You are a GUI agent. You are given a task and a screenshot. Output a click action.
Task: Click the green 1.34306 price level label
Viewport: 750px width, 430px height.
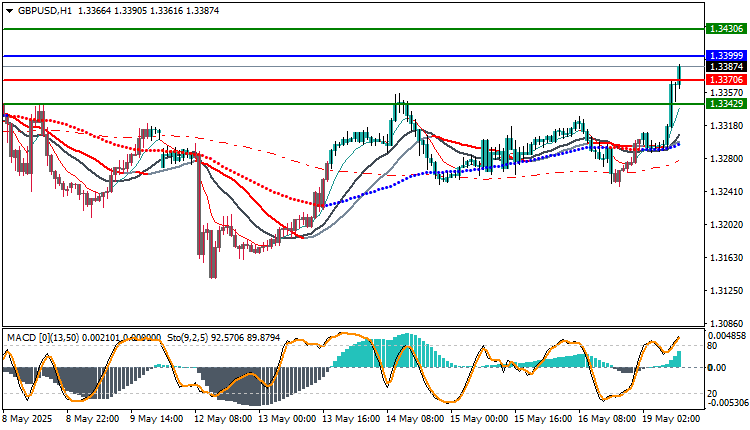(x=726, y=29)
